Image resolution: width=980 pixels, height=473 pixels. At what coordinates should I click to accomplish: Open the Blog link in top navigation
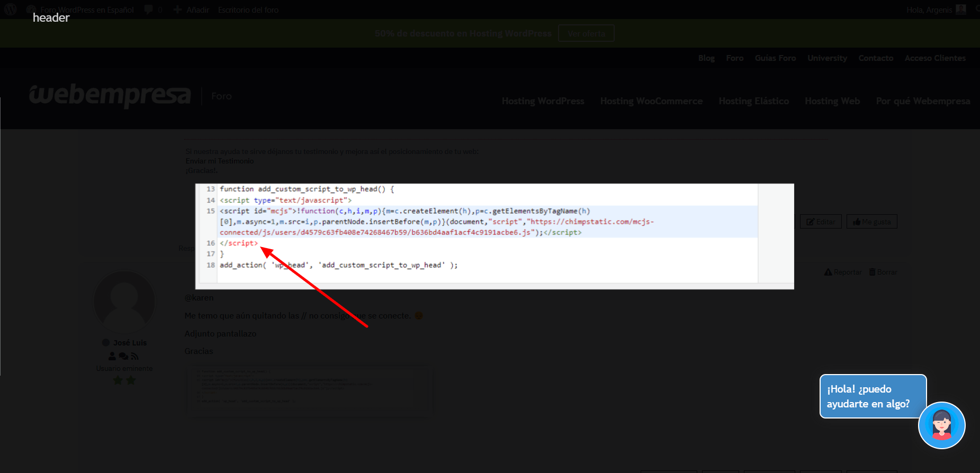click(706, 58)
